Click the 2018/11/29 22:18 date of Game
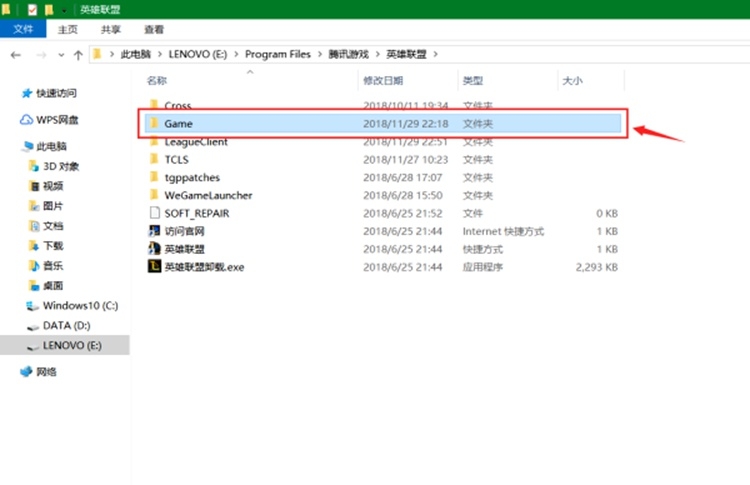Viewport: 750px width, 485px height. point(406,123)
